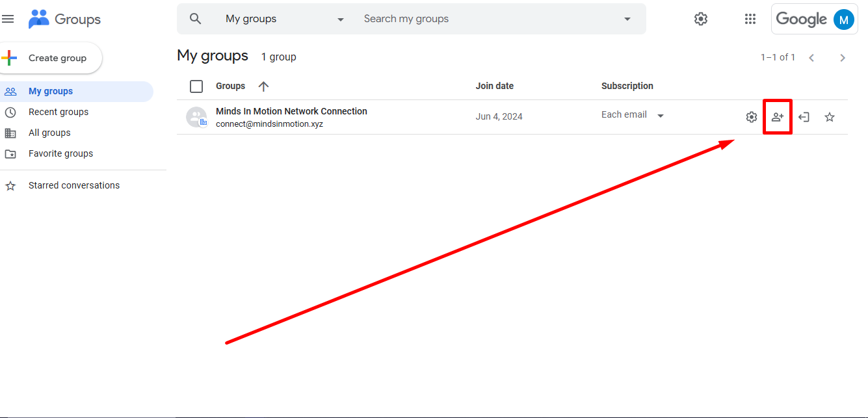Screen dimensions: 868x418
Task: Click the add members icon for the group
Action: (778, 117)
